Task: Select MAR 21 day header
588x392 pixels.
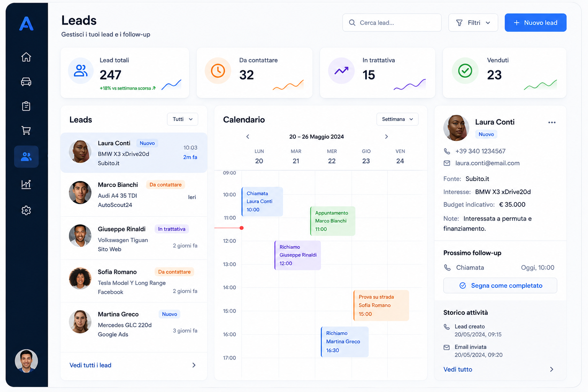Action: pyautogui.click(x=296, y=157)
